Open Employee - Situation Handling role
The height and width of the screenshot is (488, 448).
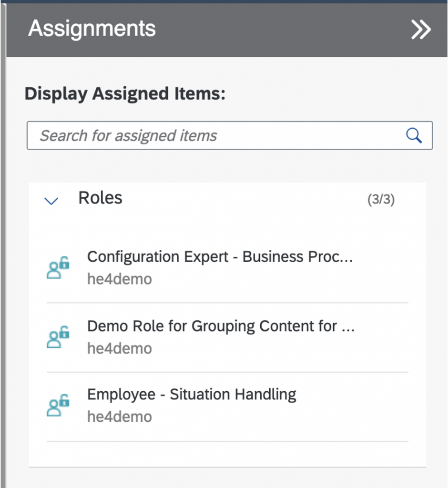click(192, 395)
